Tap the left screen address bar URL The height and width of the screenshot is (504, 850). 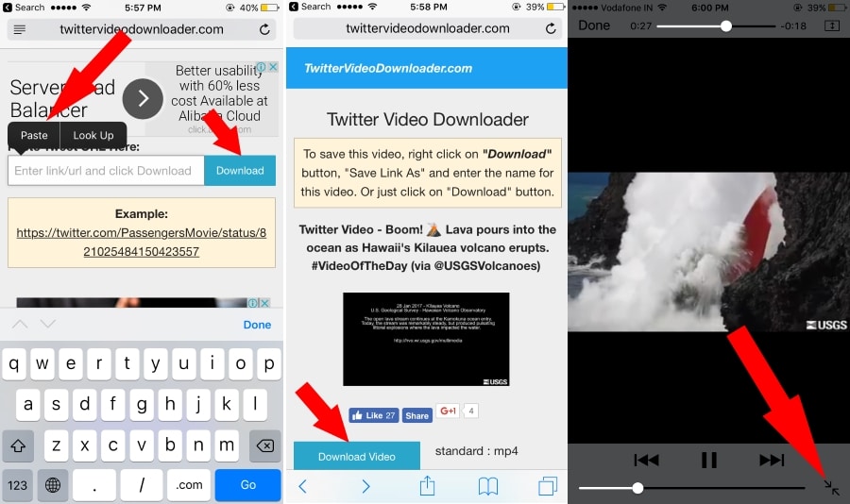(x=142, y=29)
